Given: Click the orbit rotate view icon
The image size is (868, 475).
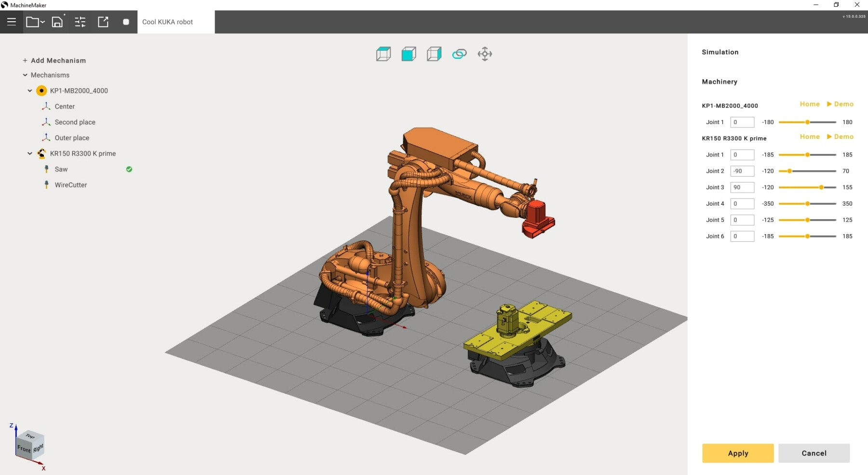Looking at the screenshot, I should [x=460, y=54].
